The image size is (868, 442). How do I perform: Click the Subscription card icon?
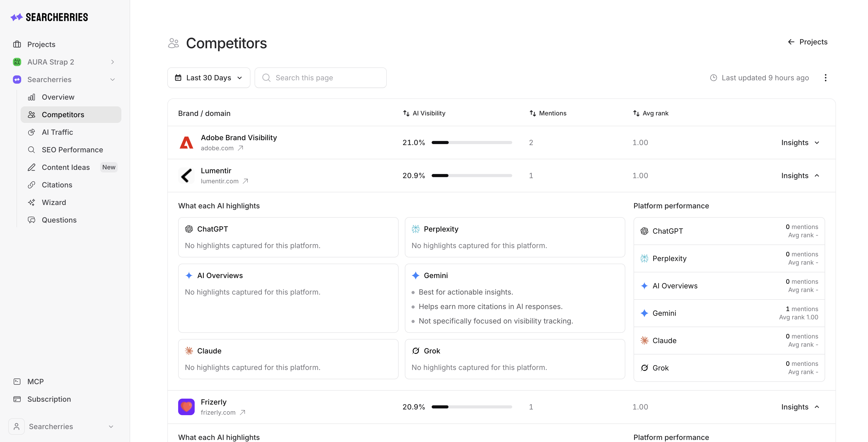pyautogui.click(x=17, y=399)
